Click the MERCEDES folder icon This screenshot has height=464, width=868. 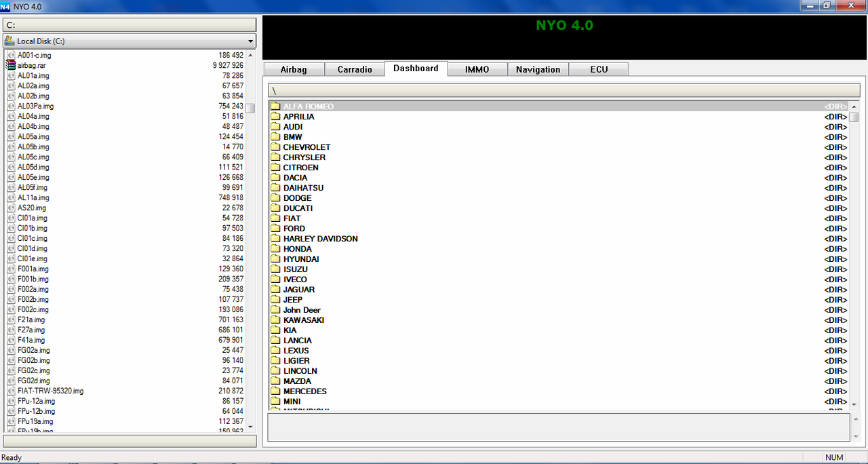coord(275,391)
